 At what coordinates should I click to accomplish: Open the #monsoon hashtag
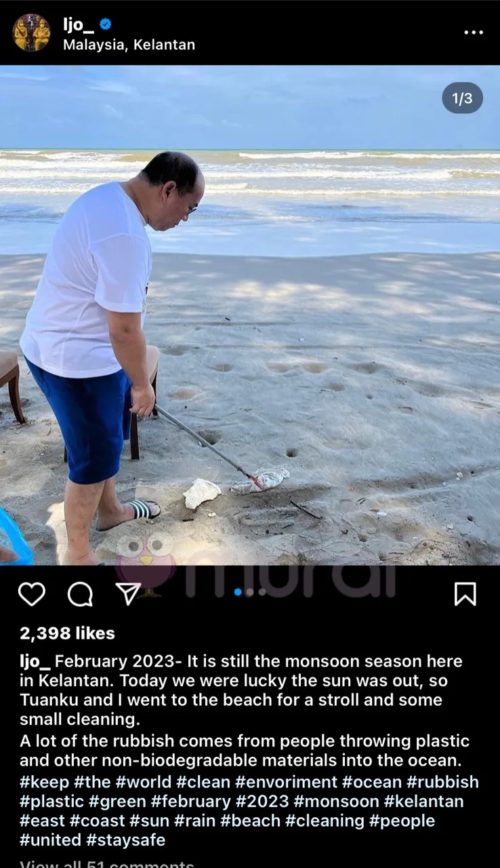pyautogui.click(x=337, y=802)
